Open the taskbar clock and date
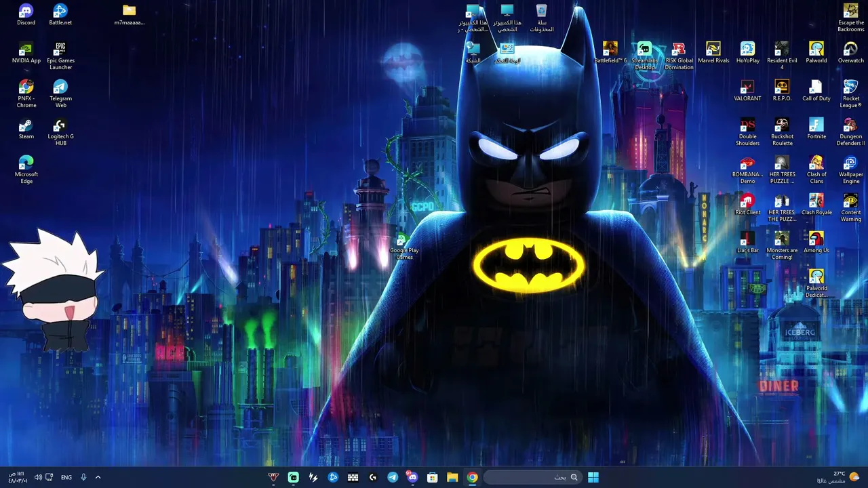Screen dimensions: 868x488 [x=17, y=477]
